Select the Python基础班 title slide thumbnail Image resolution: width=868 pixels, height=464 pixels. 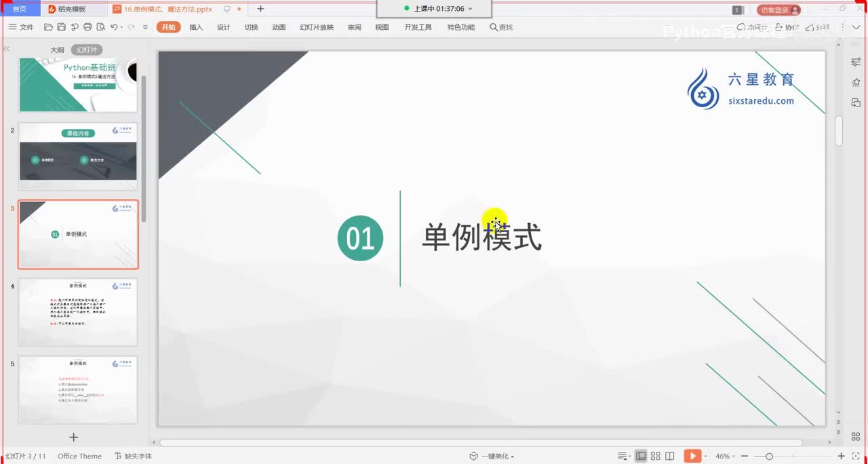pyautogui.click(x=78, y=85)
